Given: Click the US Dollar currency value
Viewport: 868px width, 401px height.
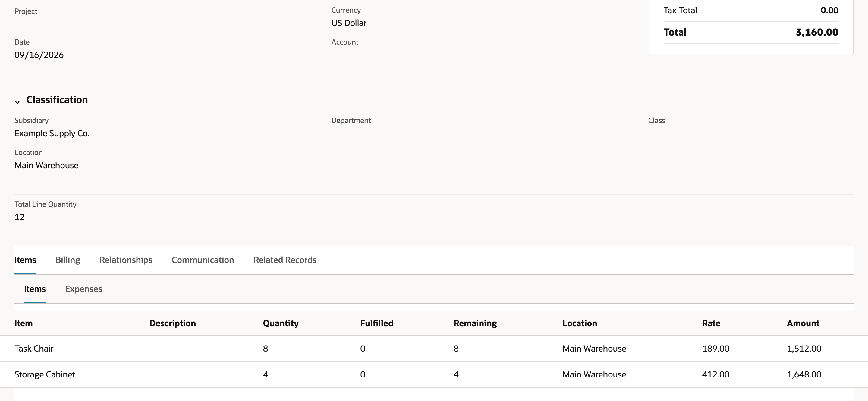Looking at the screenshot, I should coord(349,23).
